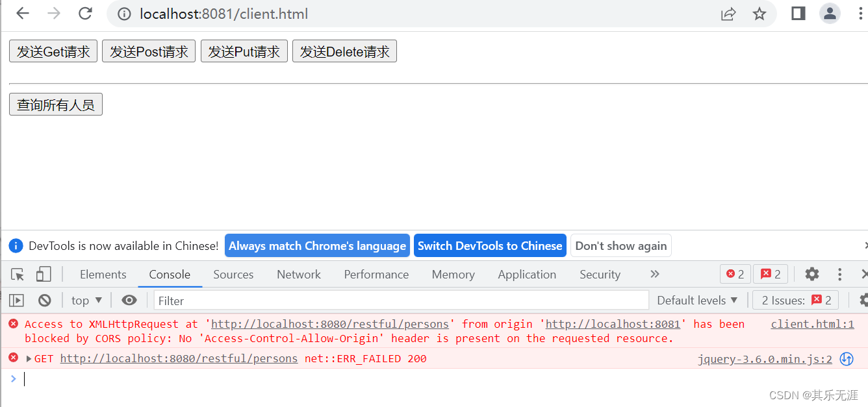868x407 pixels.
Task: Switch to the Security tab
Action: pyautogui.click(x=600, y=275)
